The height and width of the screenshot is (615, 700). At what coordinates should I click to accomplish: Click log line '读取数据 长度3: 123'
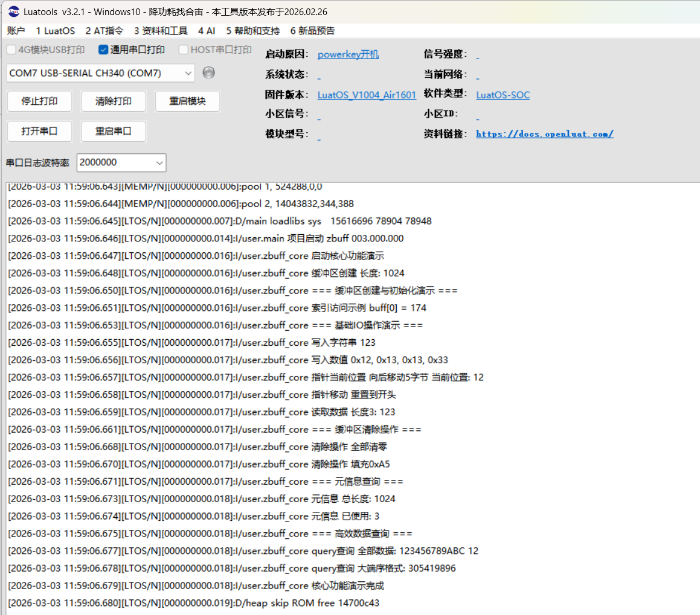[202, 413]
